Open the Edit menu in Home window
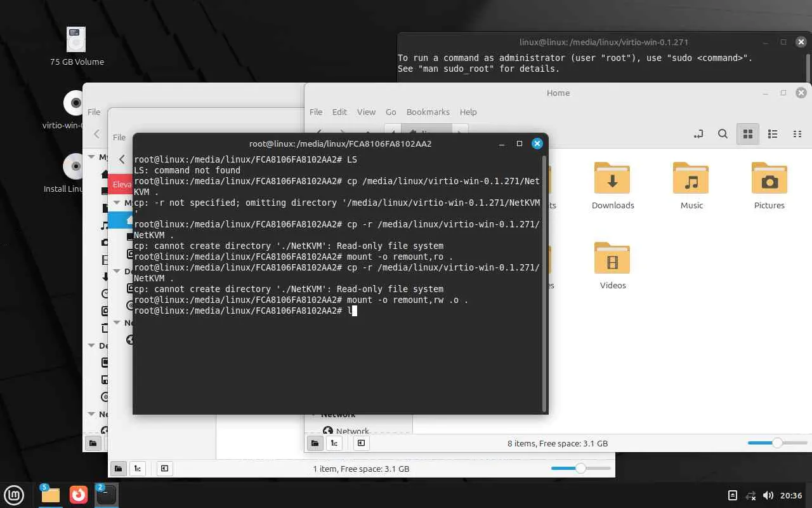Screen dimensions: 812x508 click(339, 112)
